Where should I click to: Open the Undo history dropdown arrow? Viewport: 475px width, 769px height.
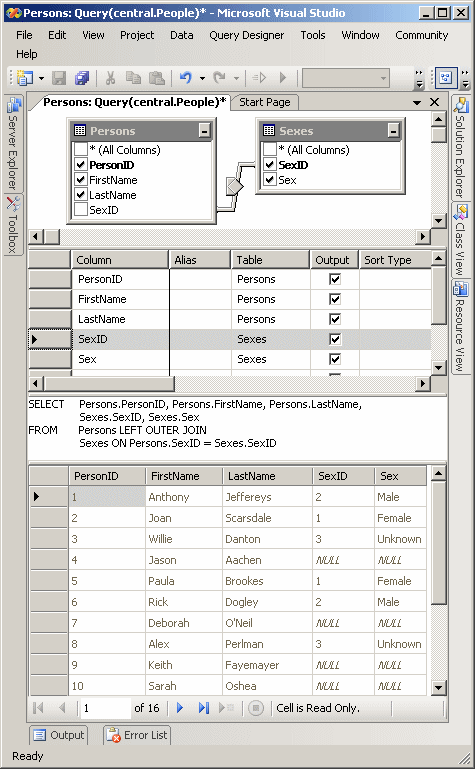click(202, 78)
